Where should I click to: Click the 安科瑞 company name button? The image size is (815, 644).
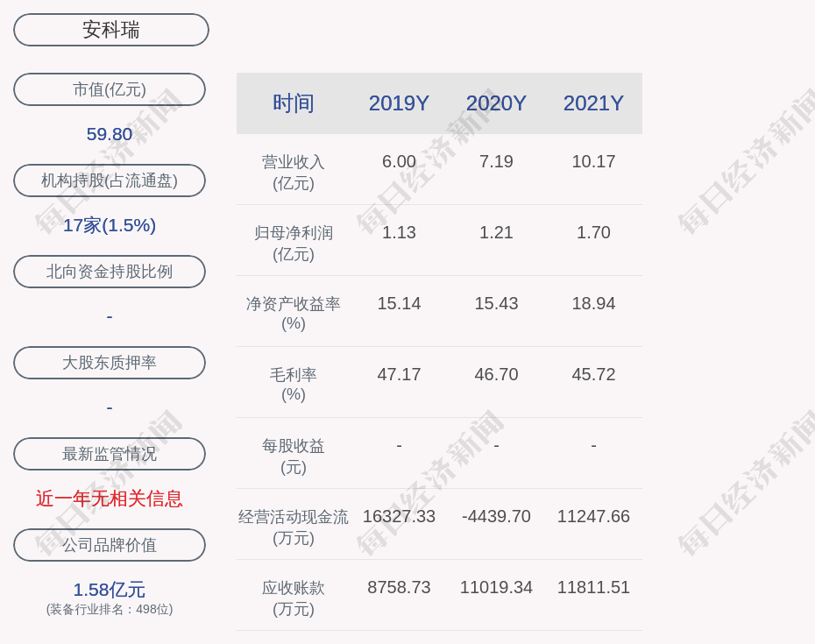click(111, 30)
